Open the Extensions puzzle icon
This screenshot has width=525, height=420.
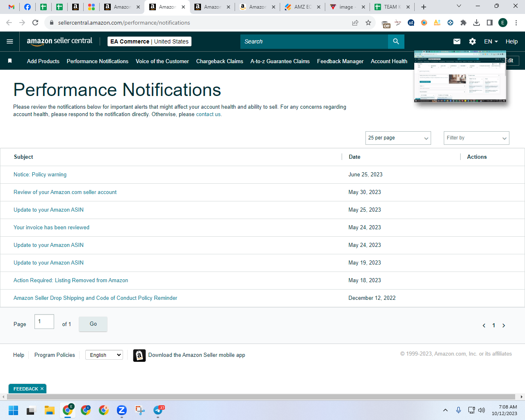[x=463, y=23]
